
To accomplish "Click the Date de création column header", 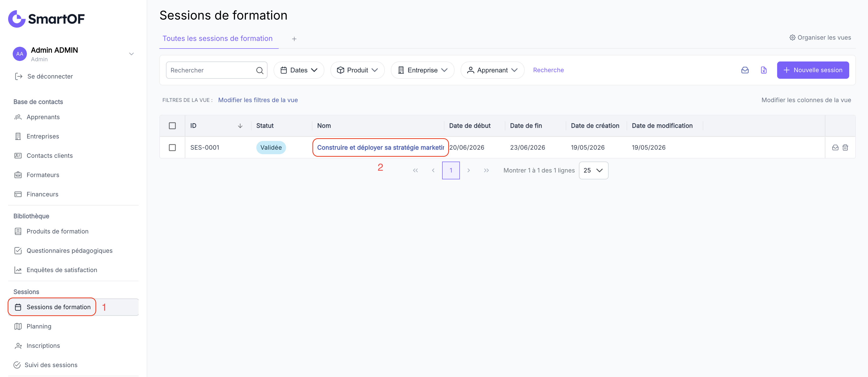I will [x=595, y=126].
